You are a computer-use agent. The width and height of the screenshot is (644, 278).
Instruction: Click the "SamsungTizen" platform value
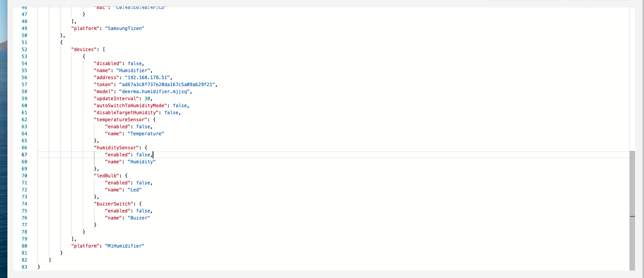coord(125,28)
